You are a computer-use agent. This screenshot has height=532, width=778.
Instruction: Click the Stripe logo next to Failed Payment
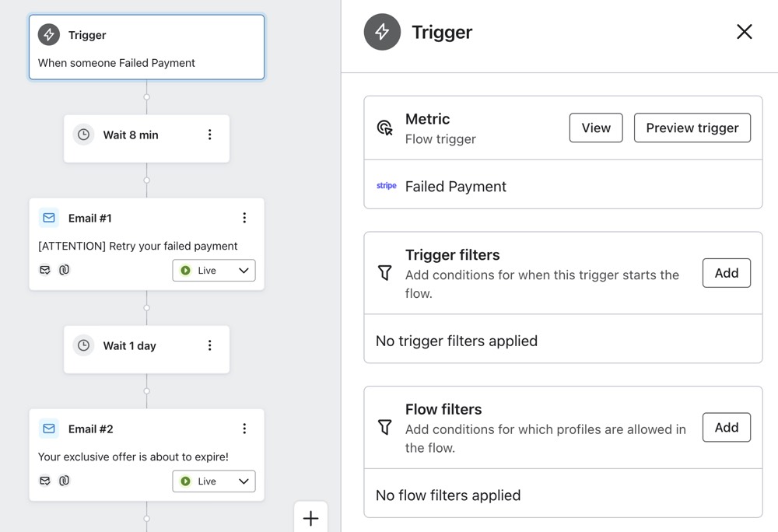[x=386, y=186]
